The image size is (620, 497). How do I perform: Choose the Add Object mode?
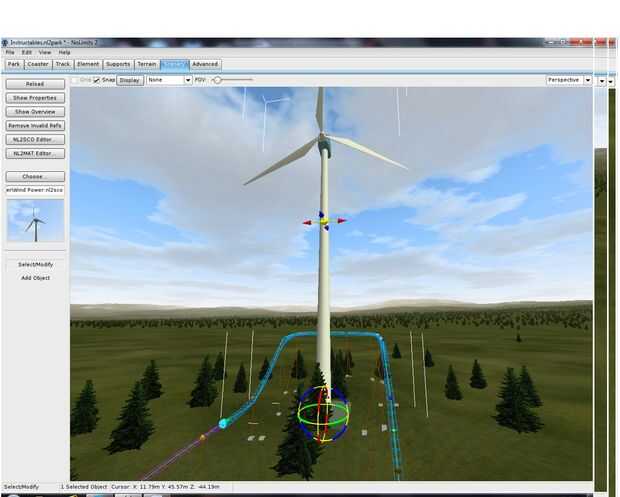point(35,278)
